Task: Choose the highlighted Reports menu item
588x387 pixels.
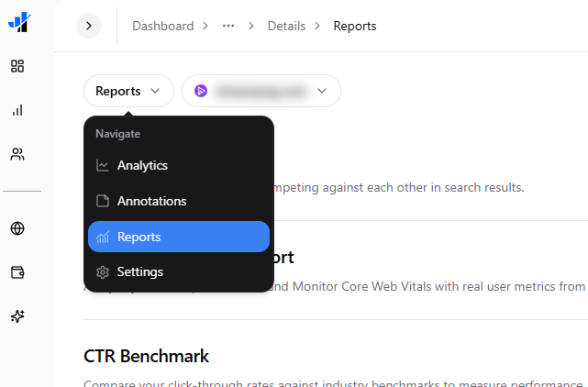Action: 179,237
